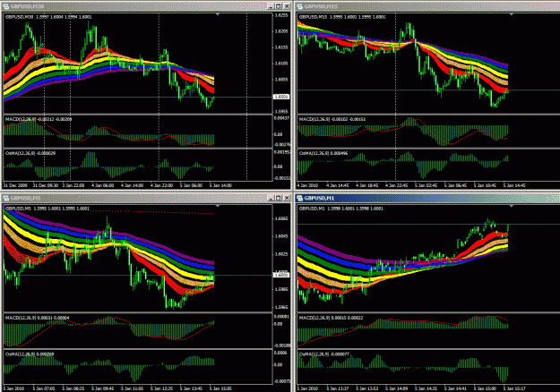Click the GBPUSD,M5 window chart icon
This screenshot has height=392, width=560.
5,198
